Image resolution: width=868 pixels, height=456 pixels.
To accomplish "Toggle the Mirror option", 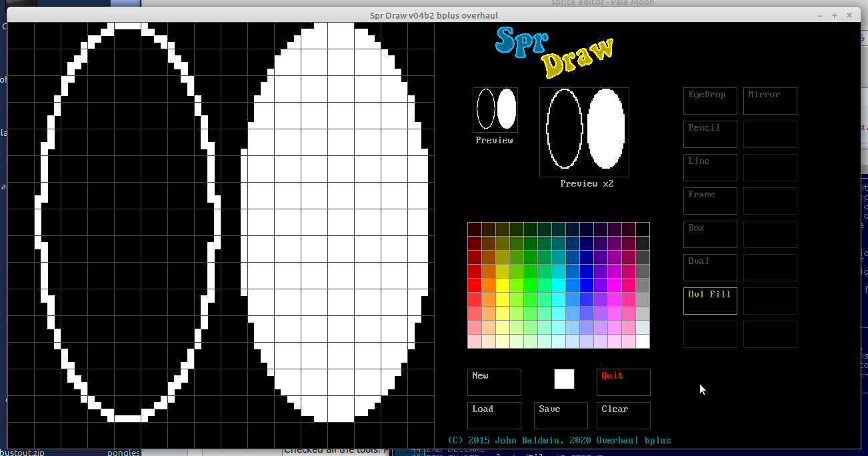I will tap(770, 101).
